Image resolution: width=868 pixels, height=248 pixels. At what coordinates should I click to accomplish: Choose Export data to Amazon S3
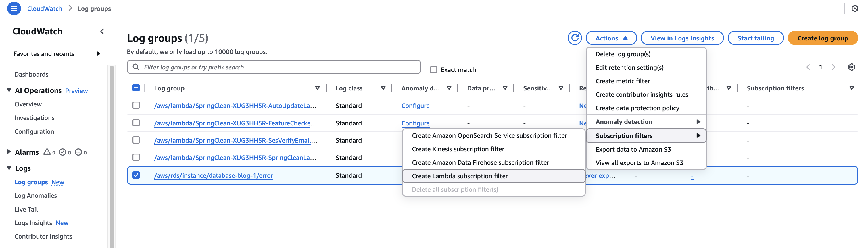(633, 150)
